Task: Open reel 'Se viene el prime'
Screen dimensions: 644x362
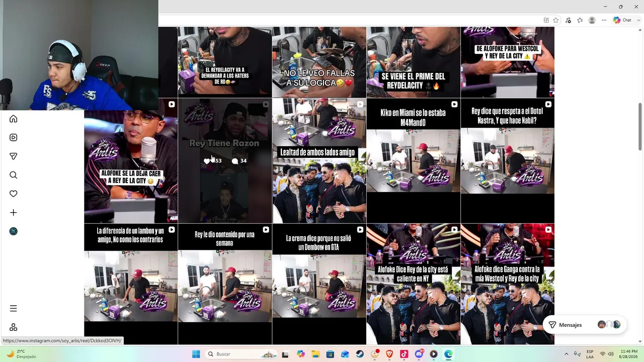Action: (413, 62)
